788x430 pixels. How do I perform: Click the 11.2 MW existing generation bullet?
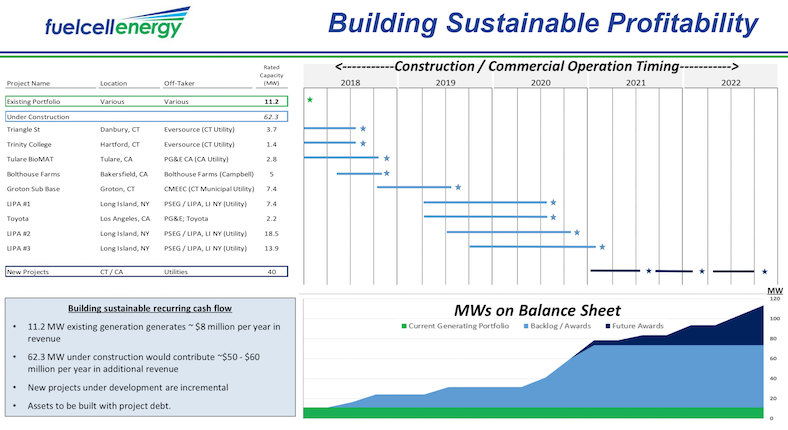pos(154,333)
